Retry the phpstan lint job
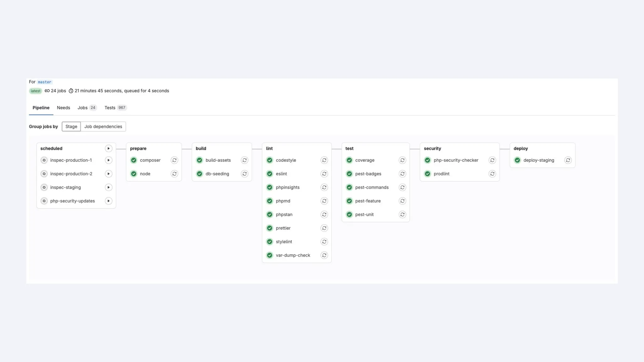The image size is (644, 362). coord(324,215)
